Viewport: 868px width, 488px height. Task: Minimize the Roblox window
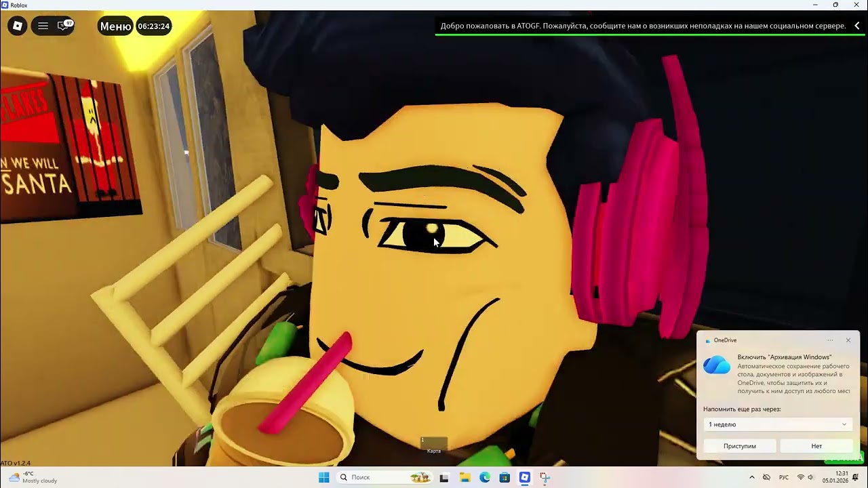point(815,5)
